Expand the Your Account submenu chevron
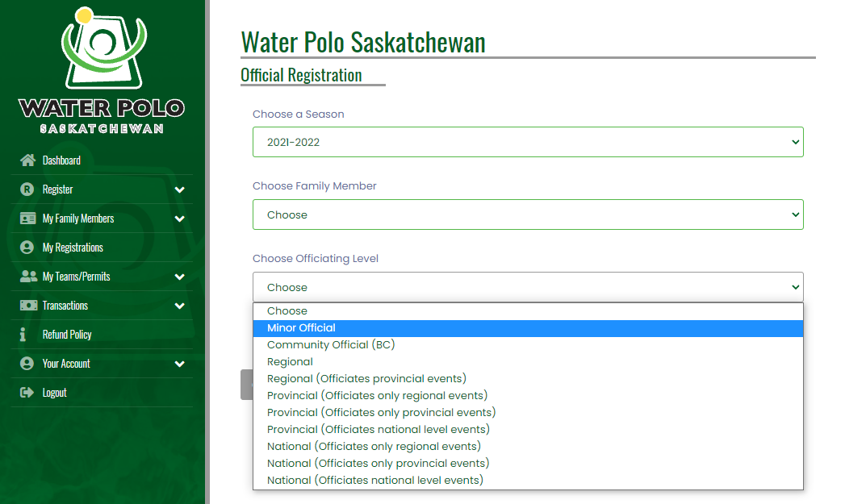The image size is (845, 504). (x=179, y=364)
